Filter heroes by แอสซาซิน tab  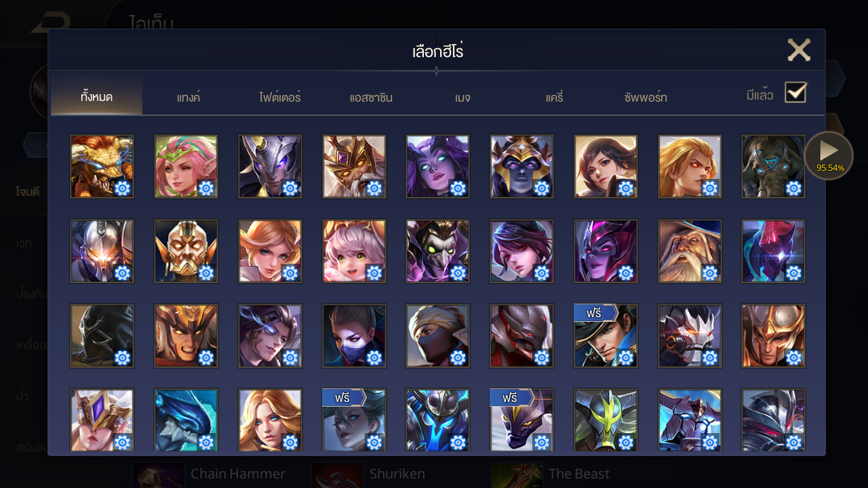[371, 98]
